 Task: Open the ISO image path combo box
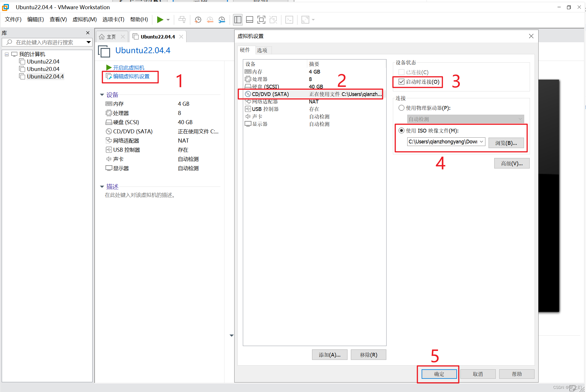pyautogui.click(x=446, y=141)
